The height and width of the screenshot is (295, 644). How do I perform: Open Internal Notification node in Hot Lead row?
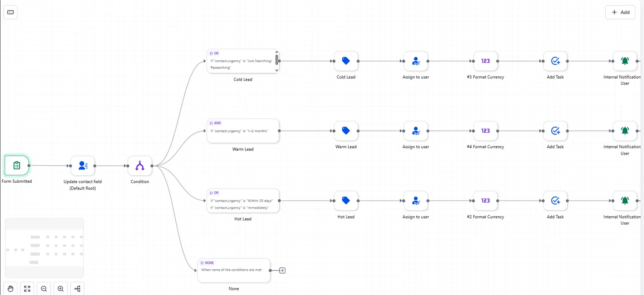pos(625,201)
